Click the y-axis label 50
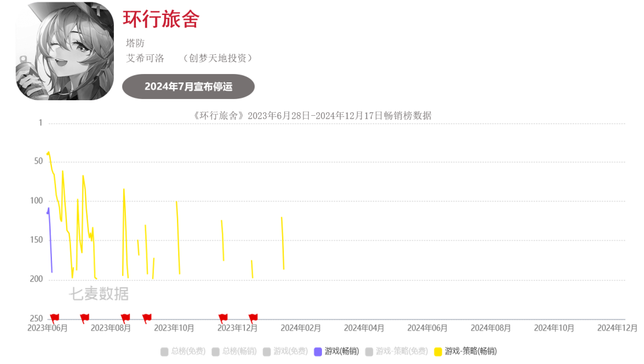The width and height of the screenshot is (644, 364). 38,161
